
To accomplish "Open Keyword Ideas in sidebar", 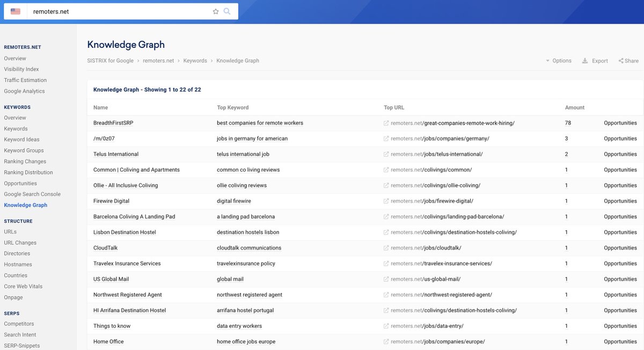I will click(21, 140).
